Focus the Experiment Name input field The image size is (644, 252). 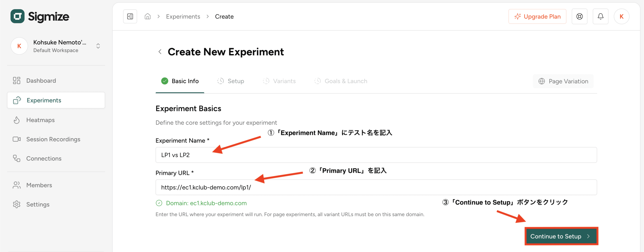tap(376, 155)
